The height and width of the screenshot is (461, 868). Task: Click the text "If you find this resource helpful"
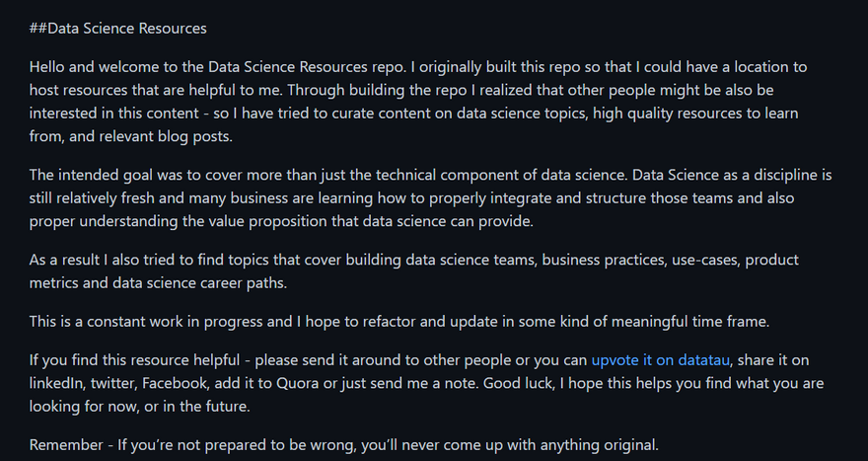tap(143, 360)
